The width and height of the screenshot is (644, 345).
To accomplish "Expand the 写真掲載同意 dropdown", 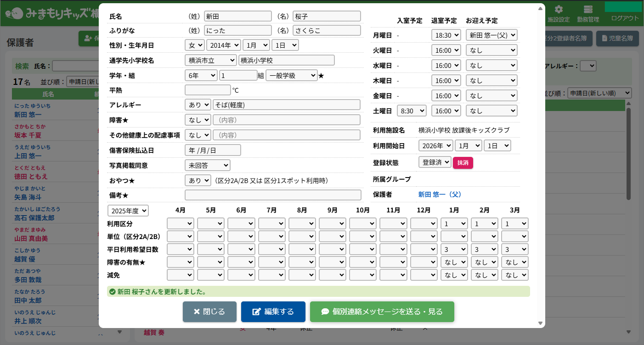I will coord(207,165).
